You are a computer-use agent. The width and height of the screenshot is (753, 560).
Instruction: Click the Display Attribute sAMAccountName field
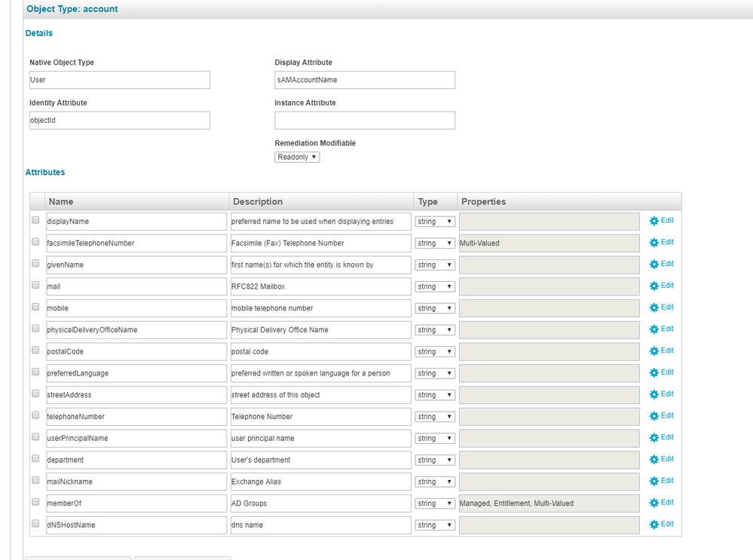(364, 80)
